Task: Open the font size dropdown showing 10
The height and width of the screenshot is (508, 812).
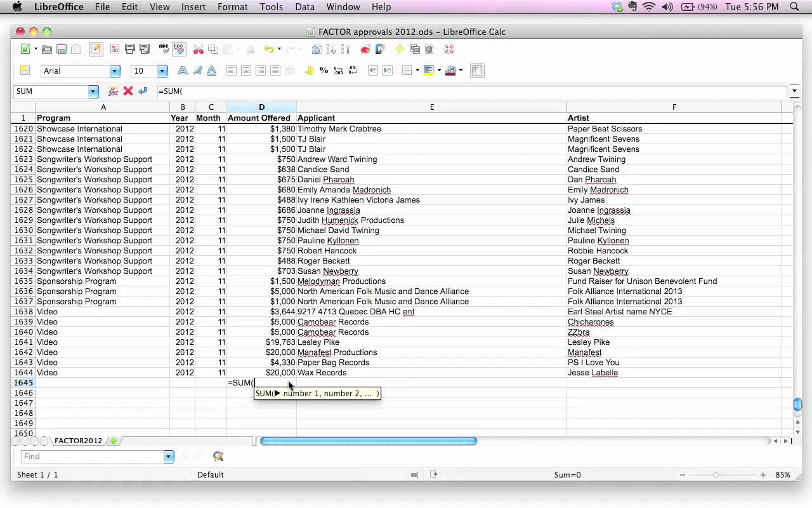Action: pyautogui.click(x=160, y=71)
